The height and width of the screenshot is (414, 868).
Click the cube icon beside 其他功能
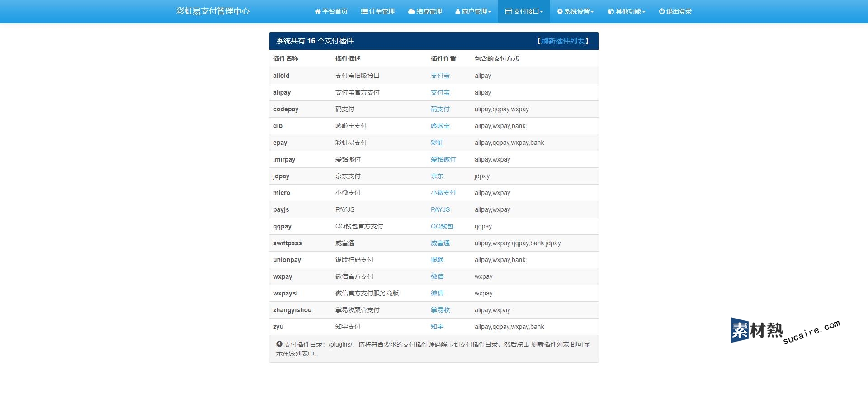(610, 11)
